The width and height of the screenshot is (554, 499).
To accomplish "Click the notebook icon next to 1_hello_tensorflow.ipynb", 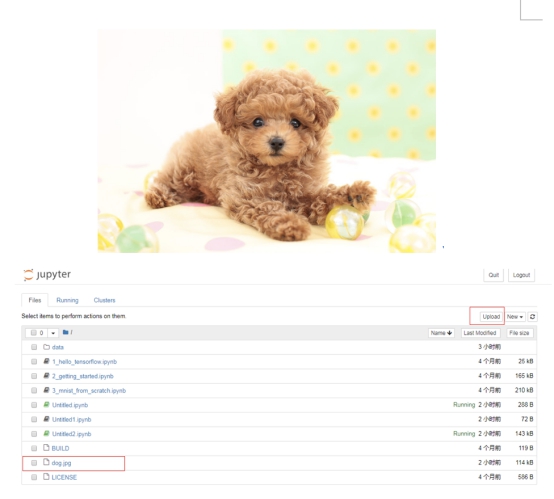I will tap(46, 361).
